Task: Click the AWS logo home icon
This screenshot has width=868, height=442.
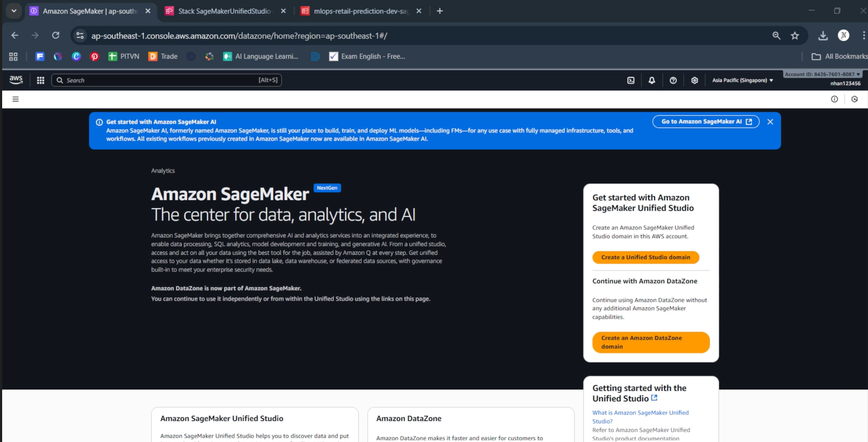Action: [x=16, y=80]
